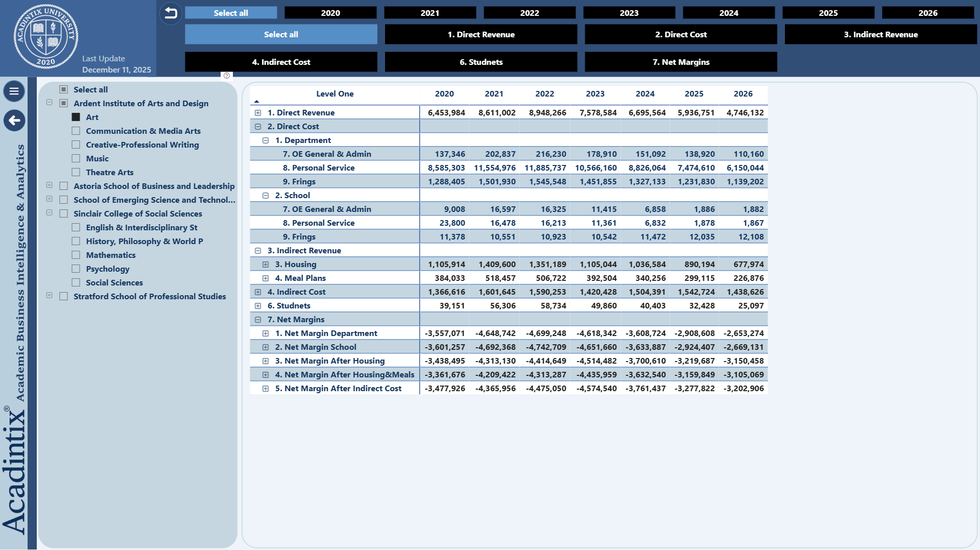This screenshot has height=550, width=980.
Task: Expand the 3. Housing row
Action: (266, 265)
